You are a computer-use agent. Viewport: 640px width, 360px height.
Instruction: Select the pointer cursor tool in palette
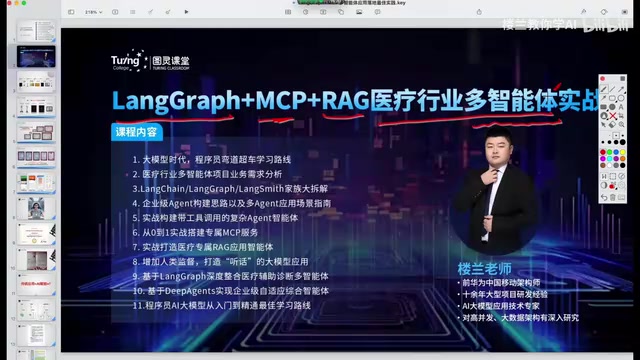603,124
